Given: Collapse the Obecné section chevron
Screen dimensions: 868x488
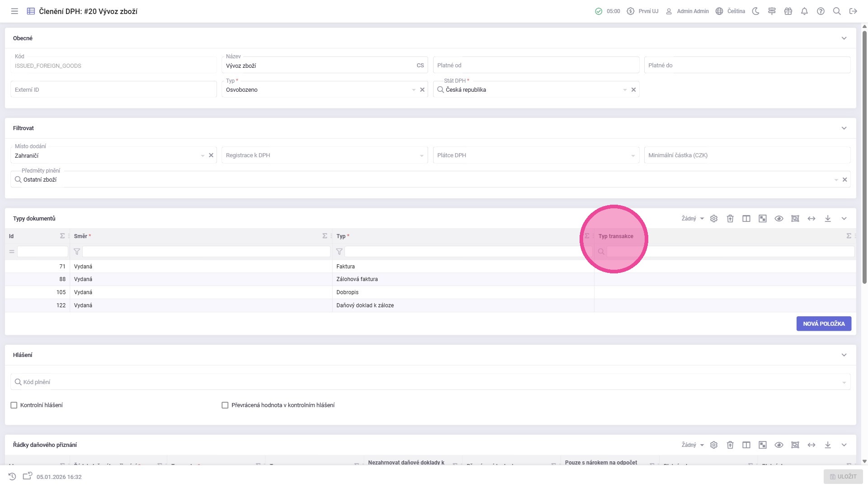Looking at the screenshot, I should 844,38.
